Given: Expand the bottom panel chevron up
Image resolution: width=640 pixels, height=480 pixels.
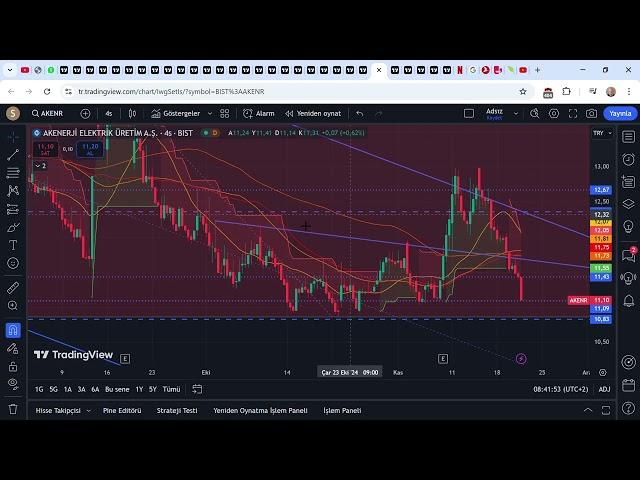Looking at the screenshot, I should click(x=588, y=410).
